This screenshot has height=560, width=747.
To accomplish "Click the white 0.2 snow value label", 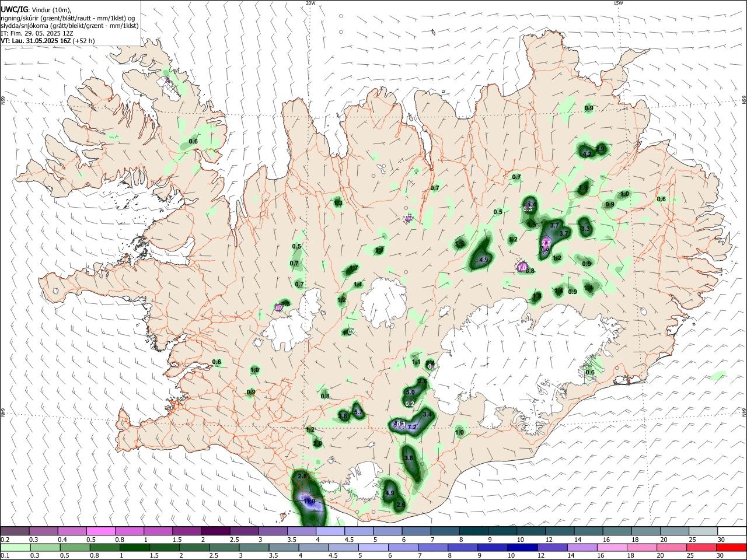I will (x=410, y=404).
